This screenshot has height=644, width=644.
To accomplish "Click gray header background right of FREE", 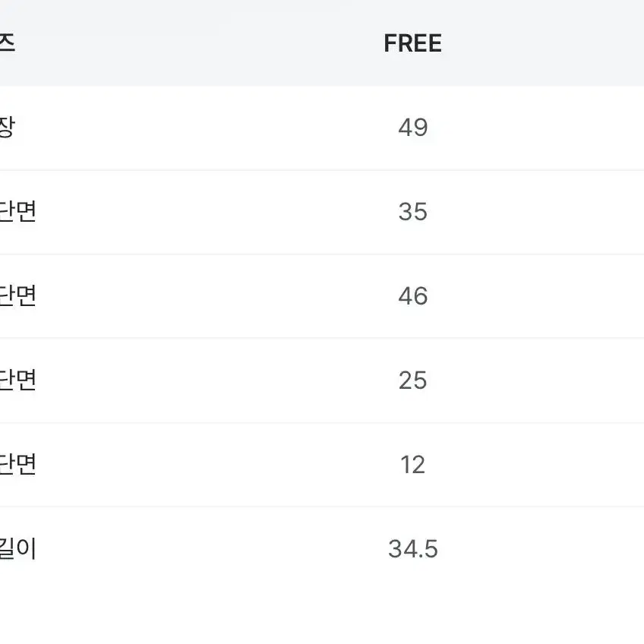I will click(x=542, y=43).
